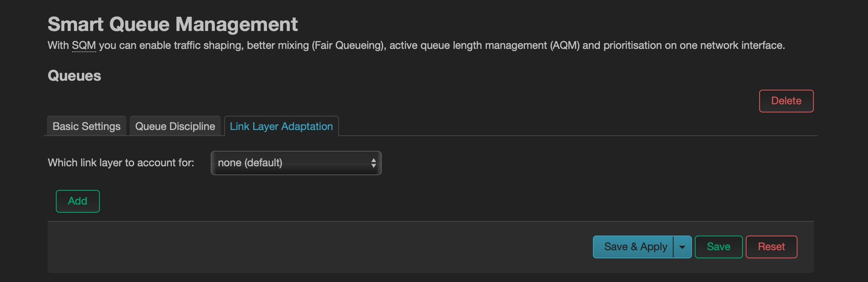
Task: Click the underlined SQM abbreviation
Action: 84,45
